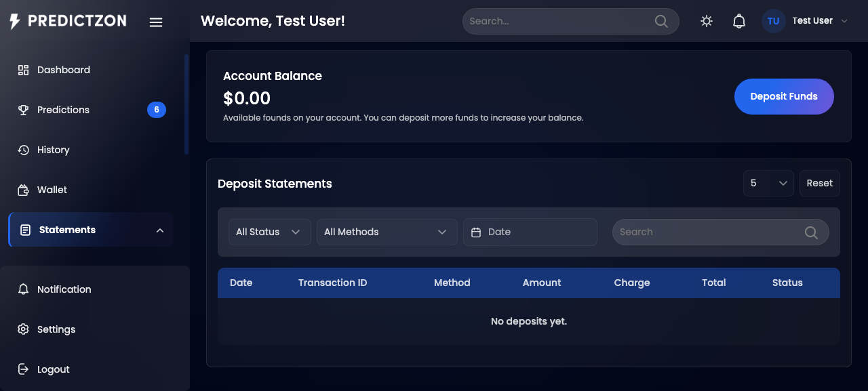Click the Logout arrow icon
The image size is (868, 391).
[x=23, y=369]
